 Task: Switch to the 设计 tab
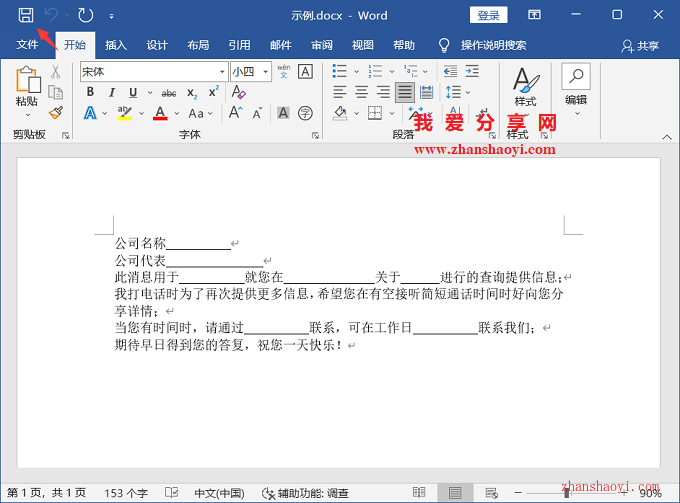coord(157,45)
